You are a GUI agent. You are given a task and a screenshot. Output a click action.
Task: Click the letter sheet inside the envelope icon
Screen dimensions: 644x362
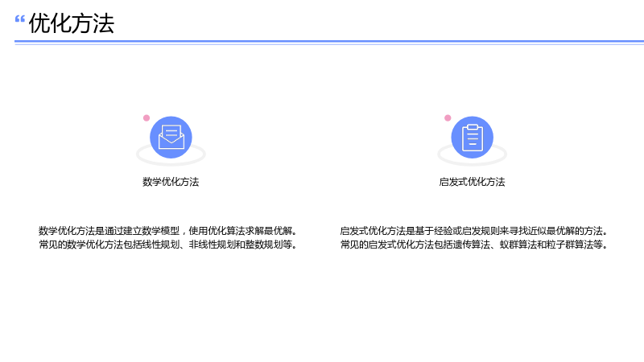coord(171,132)
